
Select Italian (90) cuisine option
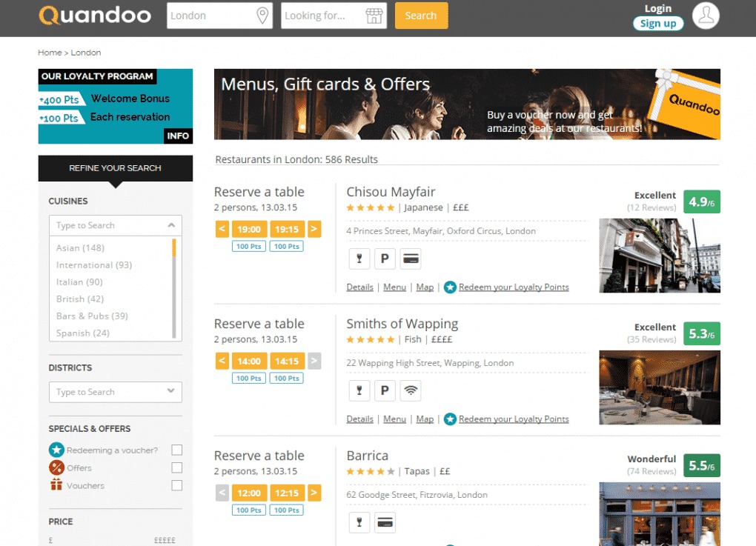pos(79,282)
